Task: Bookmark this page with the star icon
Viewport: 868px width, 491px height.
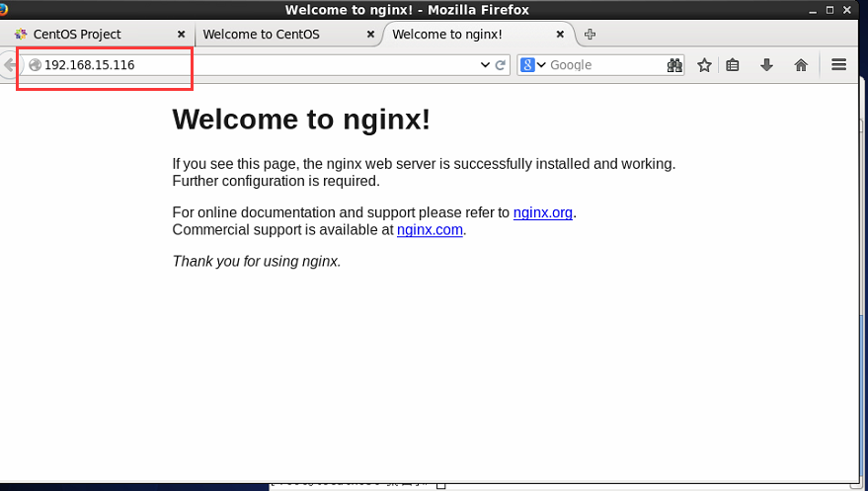Action: [704, 65]
